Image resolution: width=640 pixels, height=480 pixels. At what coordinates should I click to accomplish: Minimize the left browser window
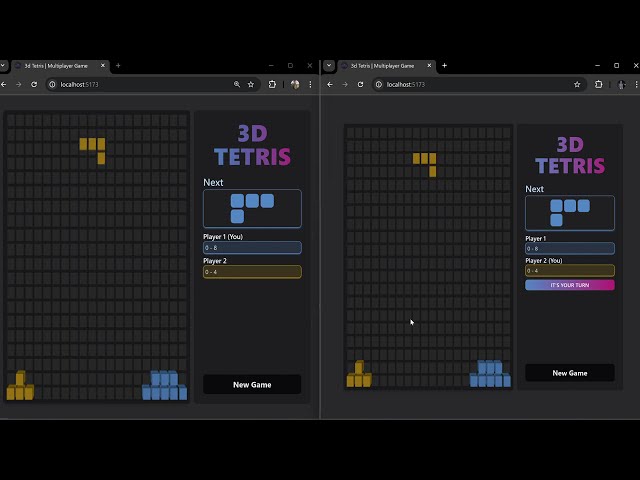point(271,66)
